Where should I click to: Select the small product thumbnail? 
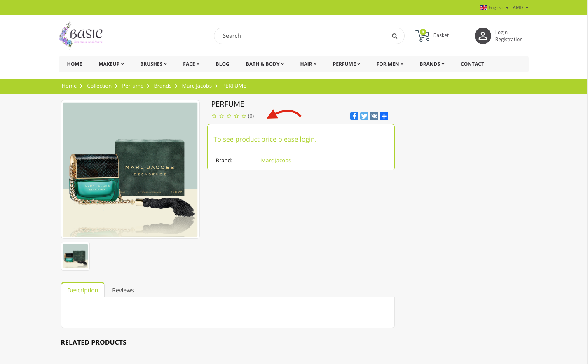75,256
